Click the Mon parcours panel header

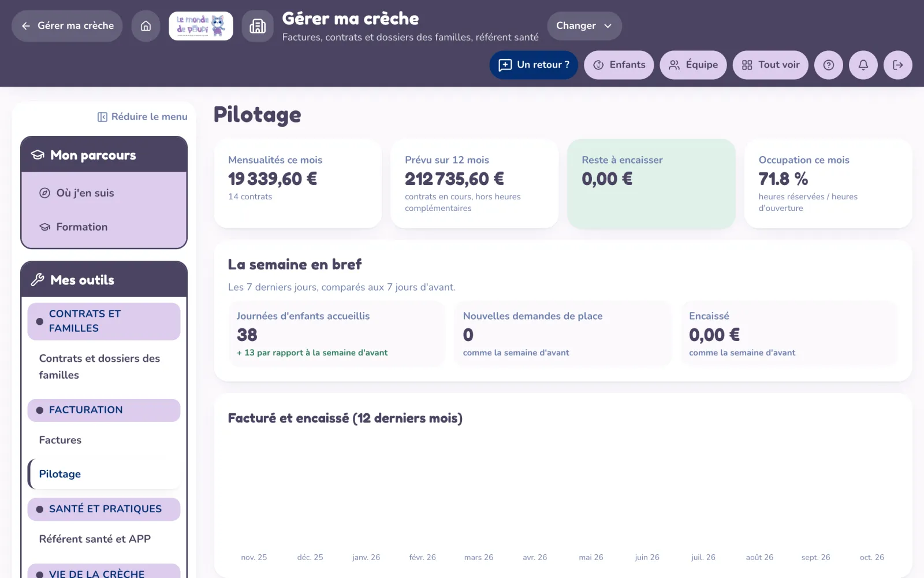(x=104, y=155)
